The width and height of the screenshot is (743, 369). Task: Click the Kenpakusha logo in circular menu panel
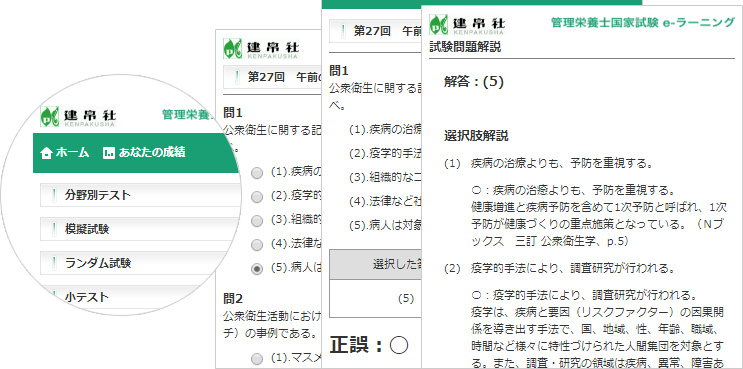[78, 117]
